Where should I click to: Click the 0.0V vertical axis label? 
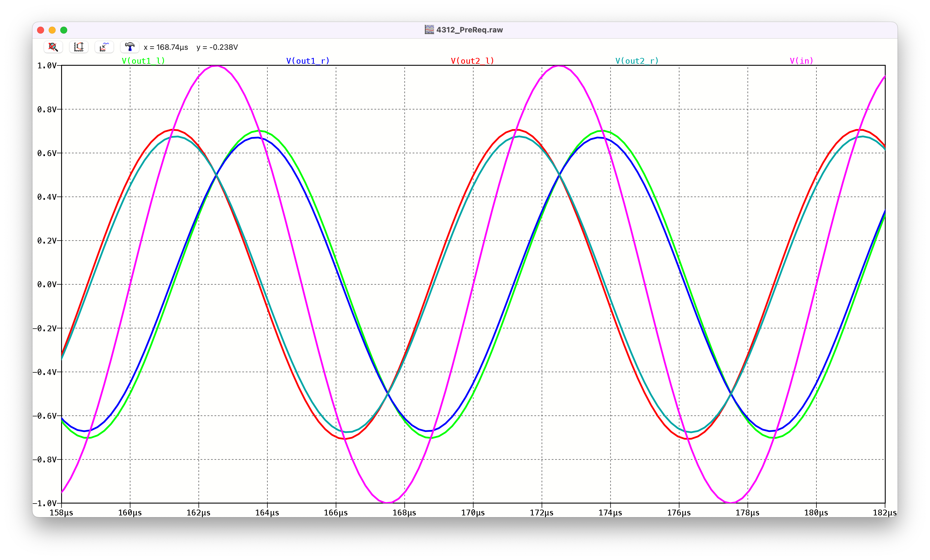[47, 284]
